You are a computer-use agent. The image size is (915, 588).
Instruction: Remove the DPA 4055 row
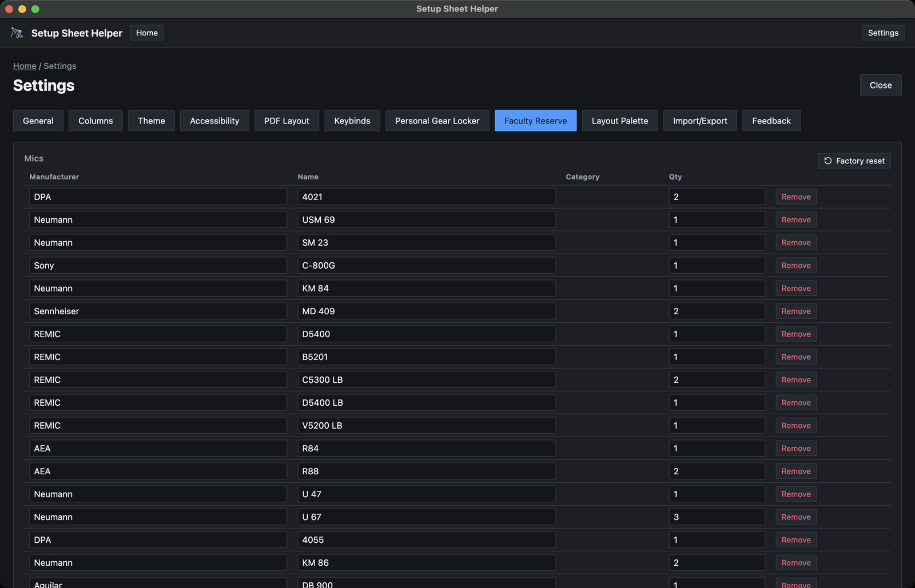point(796,539)
